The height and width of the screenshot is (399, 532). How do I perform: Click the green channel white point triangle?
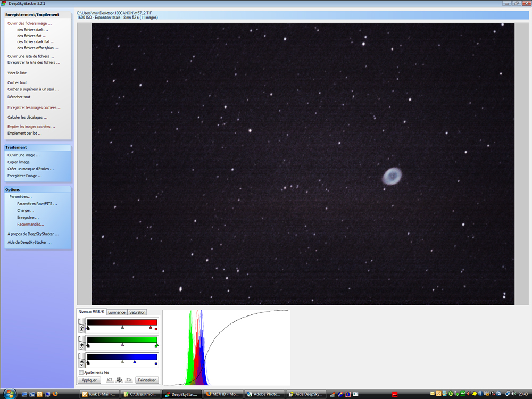pos(157,344)
